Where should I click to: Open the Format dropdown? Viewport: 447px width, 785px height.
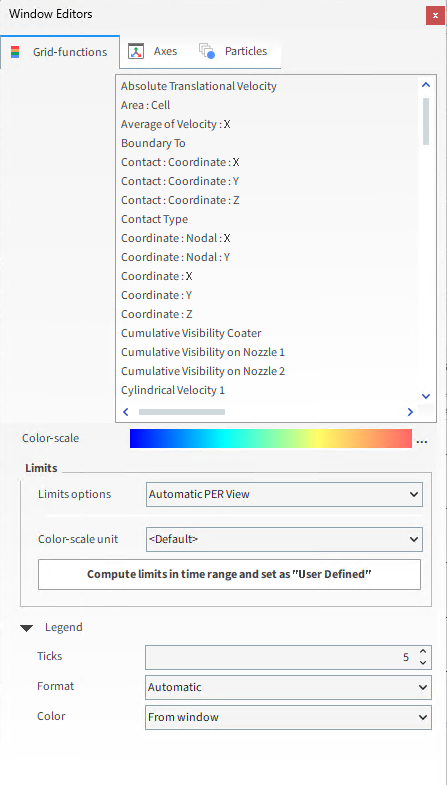coord(288,687)
